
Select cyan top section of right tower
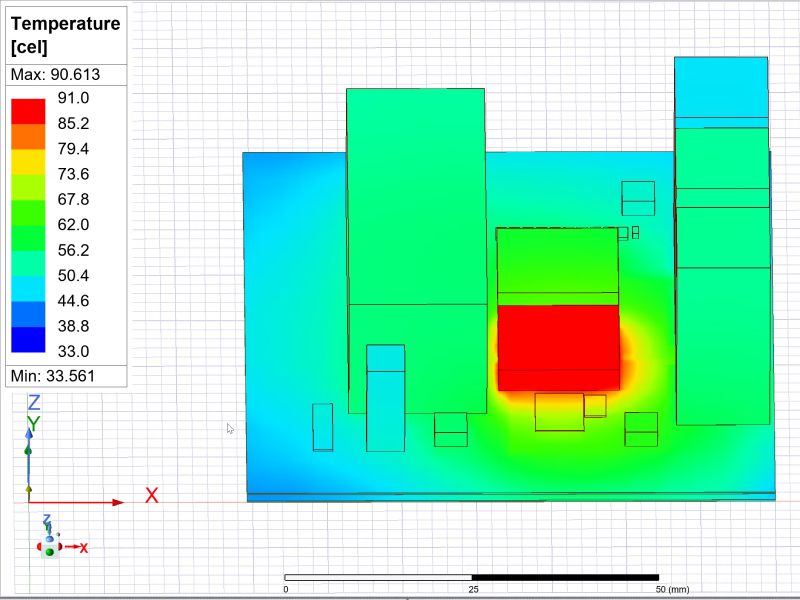click(x=720, y=90)
